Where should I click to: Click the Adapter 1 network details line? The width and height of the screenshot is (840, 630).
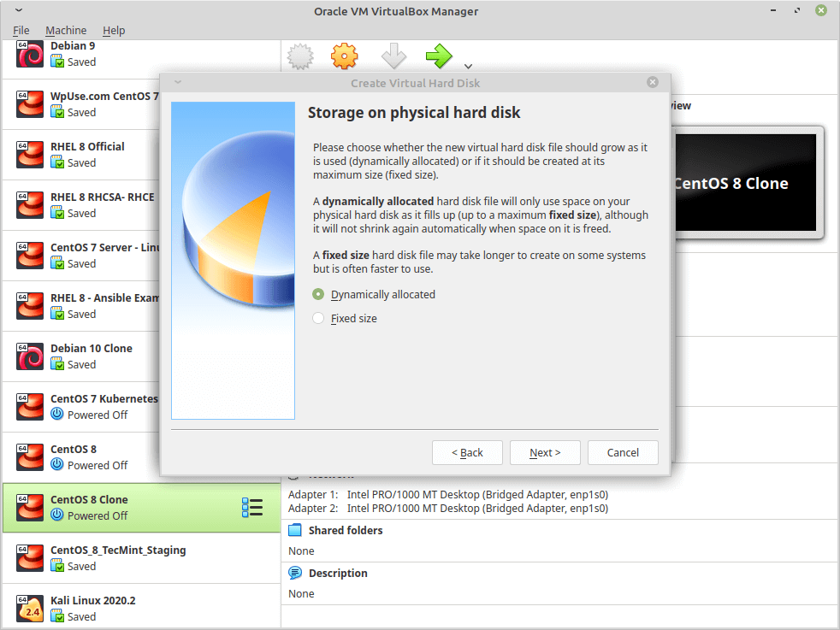coord(448,495)
